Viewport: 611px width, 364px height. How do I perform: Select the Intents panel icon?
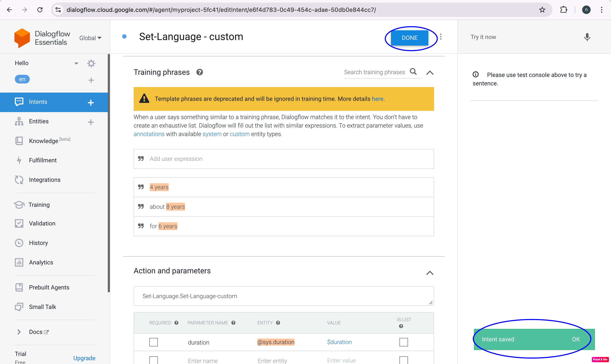(x=19, y=102)
